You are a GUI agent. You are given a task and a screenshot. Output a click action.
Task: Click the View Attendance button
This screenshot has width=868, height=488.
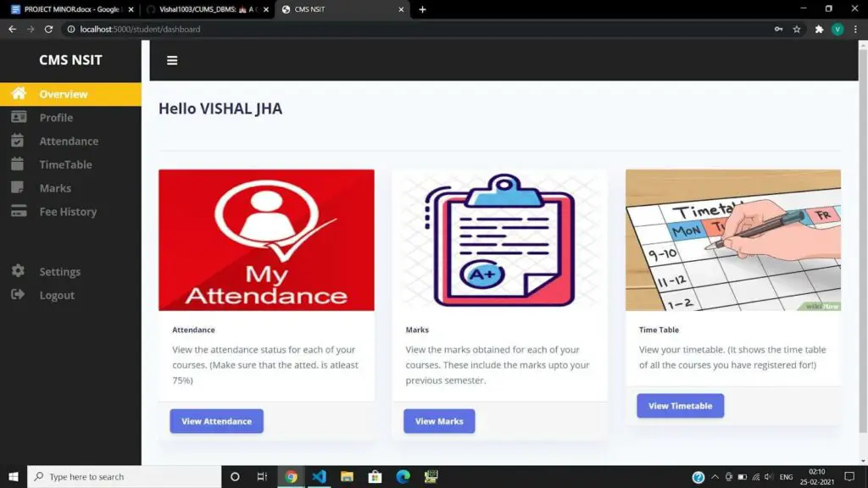click(216, 421)
